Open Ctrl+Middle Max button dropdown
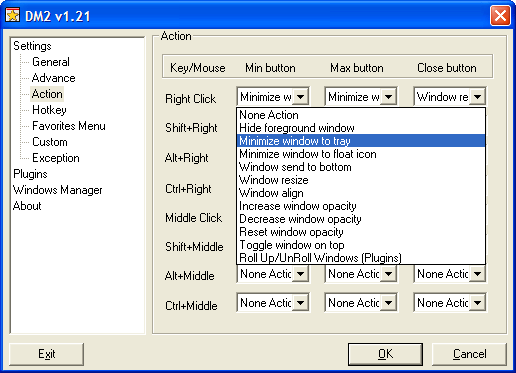Screen dimensions: 516x373 tap(388, 303)
